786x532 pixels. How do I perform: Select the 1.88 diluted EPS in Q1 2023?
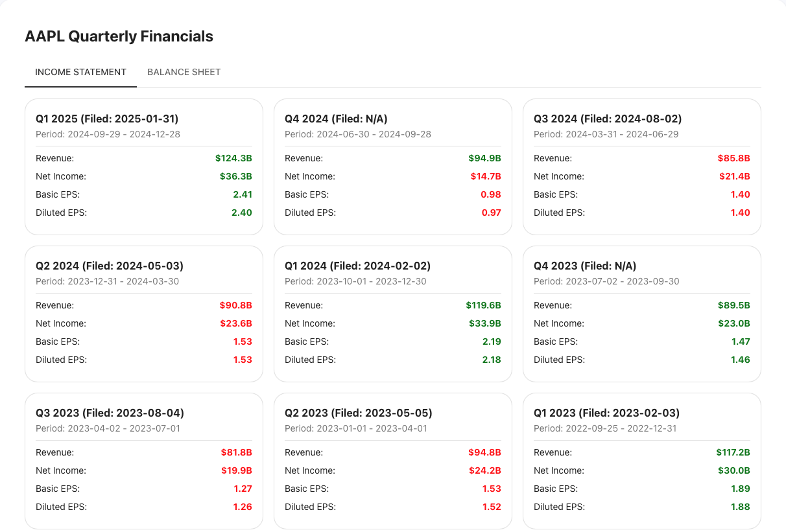click(x=740, y=507)
